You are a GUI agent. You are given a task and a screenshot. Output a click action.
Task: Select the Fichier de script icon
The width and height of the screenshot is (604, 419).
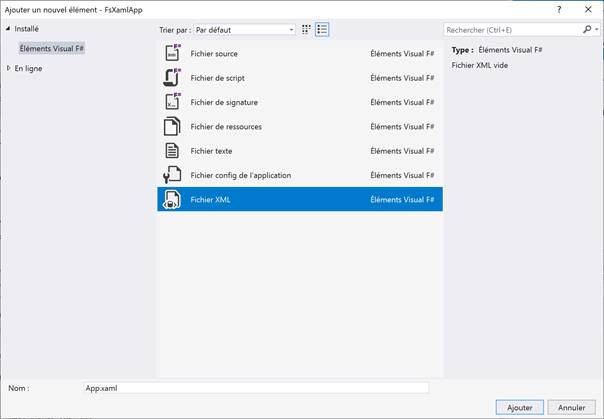click(x=171, y=77)
